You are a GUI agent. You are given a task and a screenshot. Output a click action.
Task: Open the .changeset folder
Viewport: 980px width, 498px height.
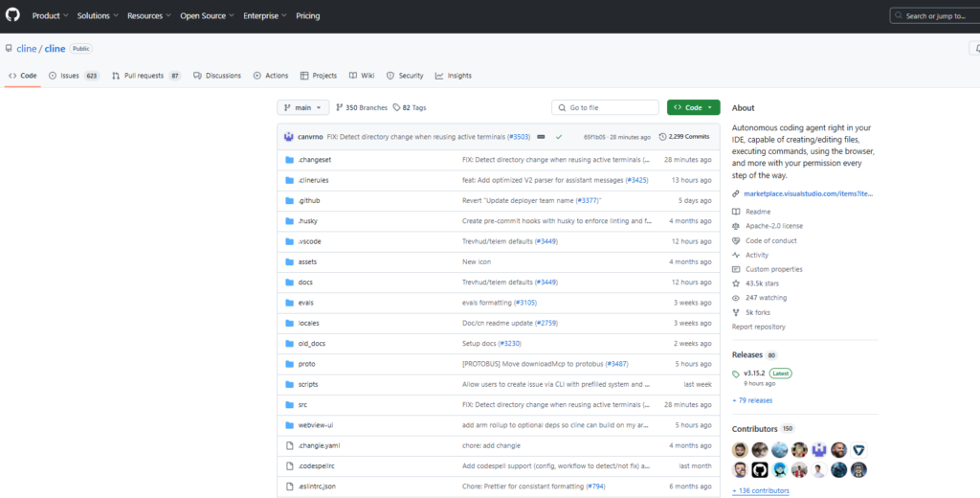(x=314, y=160)
